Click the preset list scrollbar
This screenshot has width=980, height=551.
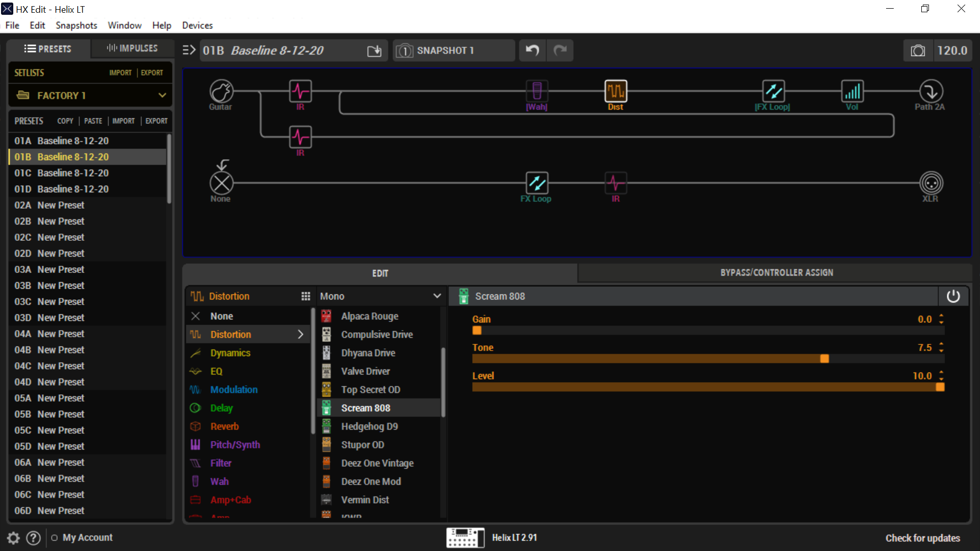tap(169, 169)
